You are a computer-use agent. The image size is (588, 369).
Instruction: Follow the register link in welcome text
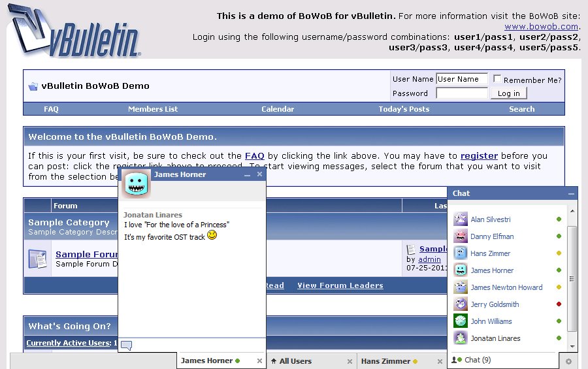[479, 155]
